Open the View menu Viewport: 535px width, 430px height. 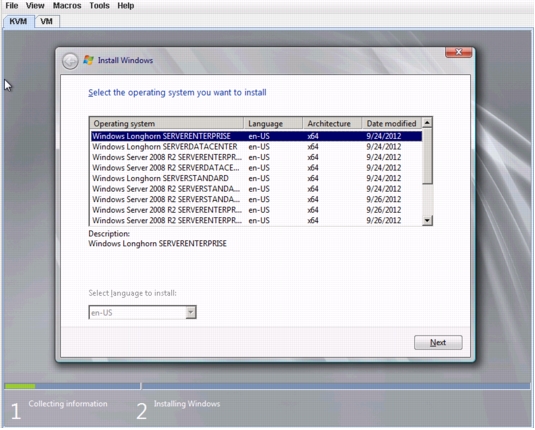[x=35, y=6]
